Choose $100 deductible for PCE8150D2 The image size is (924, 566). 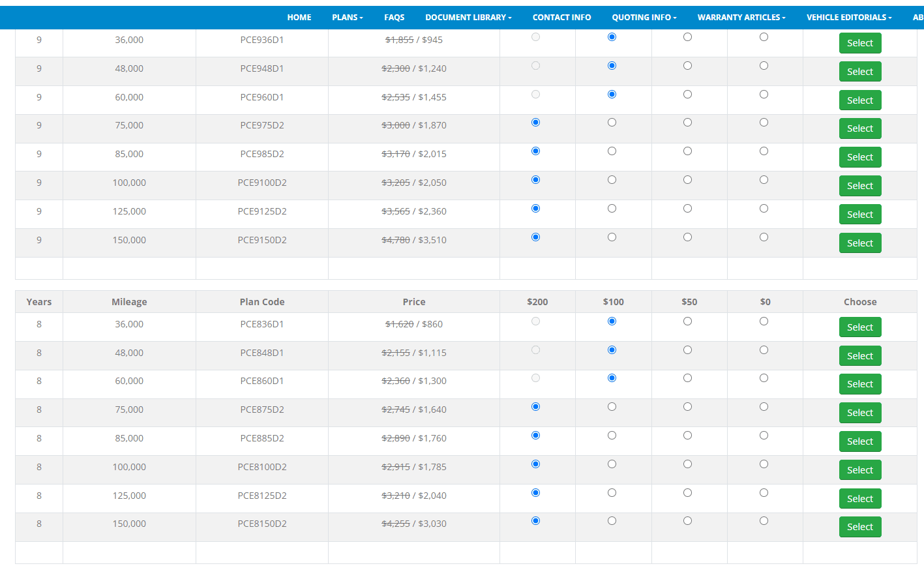point(612,521)
